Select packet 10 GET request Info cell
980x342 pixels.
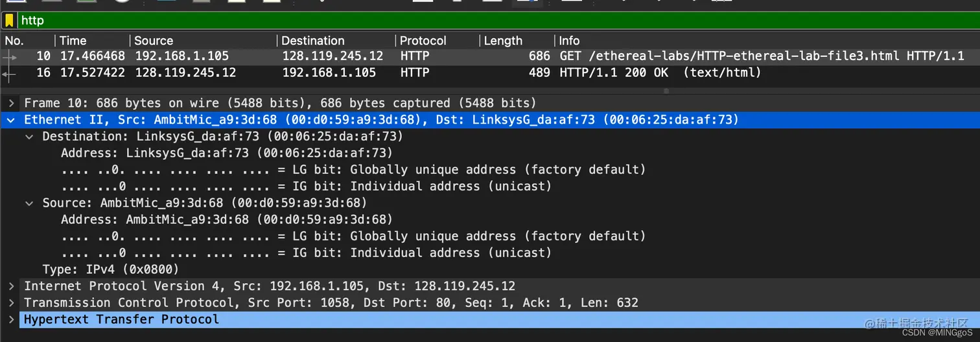(x=762, y=56)
